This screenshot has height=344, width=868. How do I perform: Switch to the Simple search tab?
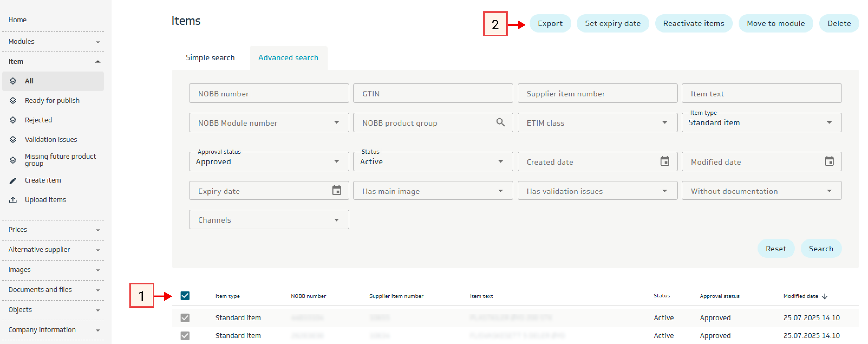pyautogui.click(x=210, y=58)
